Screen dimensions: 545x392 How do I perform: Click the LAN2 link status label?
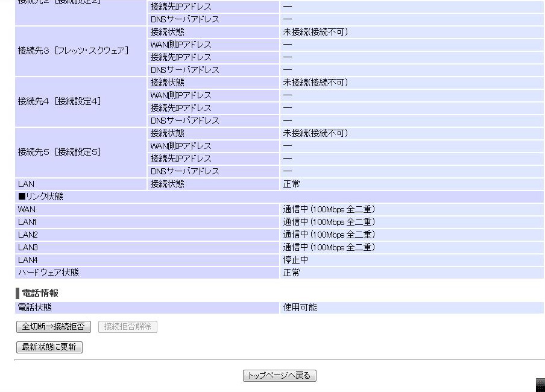point(28,235)
